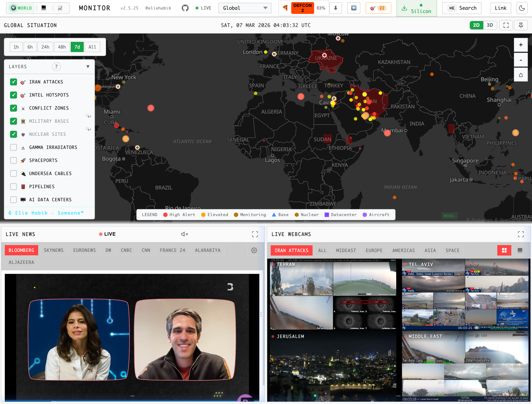The image size is (532, 404).
Task: Enable the Spaceports layer checkbox
Action: (x=14, y=160)
